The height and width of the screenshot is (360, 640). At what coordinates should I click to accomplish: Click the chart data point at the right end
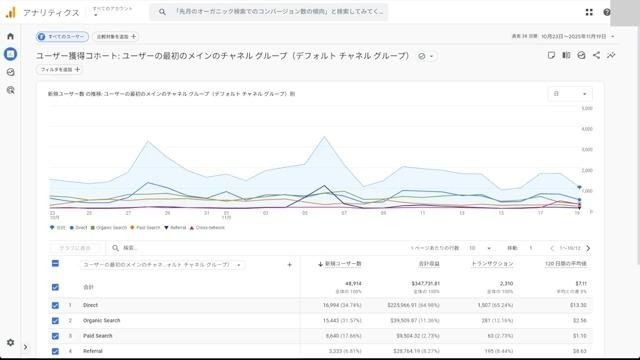tap(579, 187)
